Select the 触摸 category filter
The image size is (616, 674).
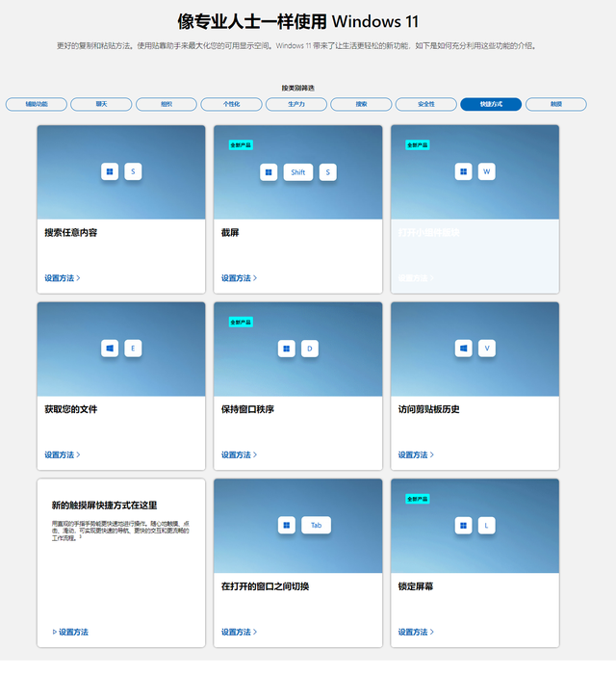(x=556, y=104)
